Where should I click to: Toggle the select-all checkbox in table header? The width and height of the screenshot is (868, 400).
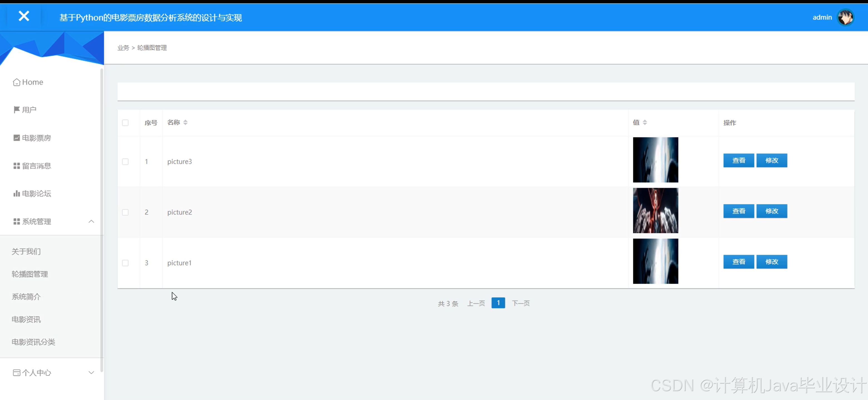(x=125, y=123)
